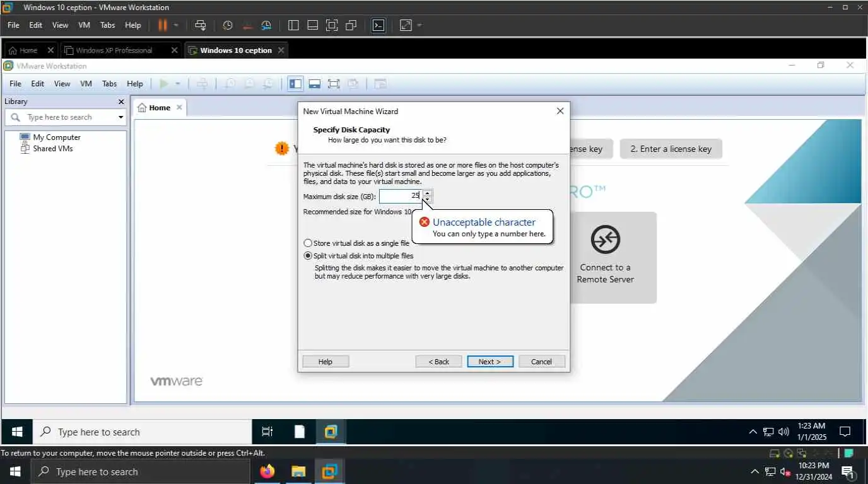The width and height of the screenshot is (868, 484).
Task: Click full screen icon in inner light toolbar
Action: coord(334,84)
